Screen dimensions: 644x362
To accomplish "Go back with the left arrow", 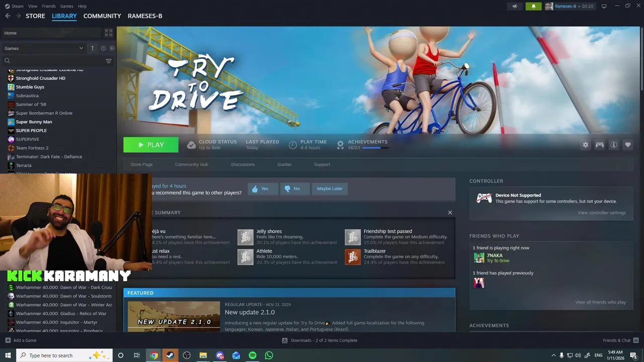I will (x=8, y=16).
